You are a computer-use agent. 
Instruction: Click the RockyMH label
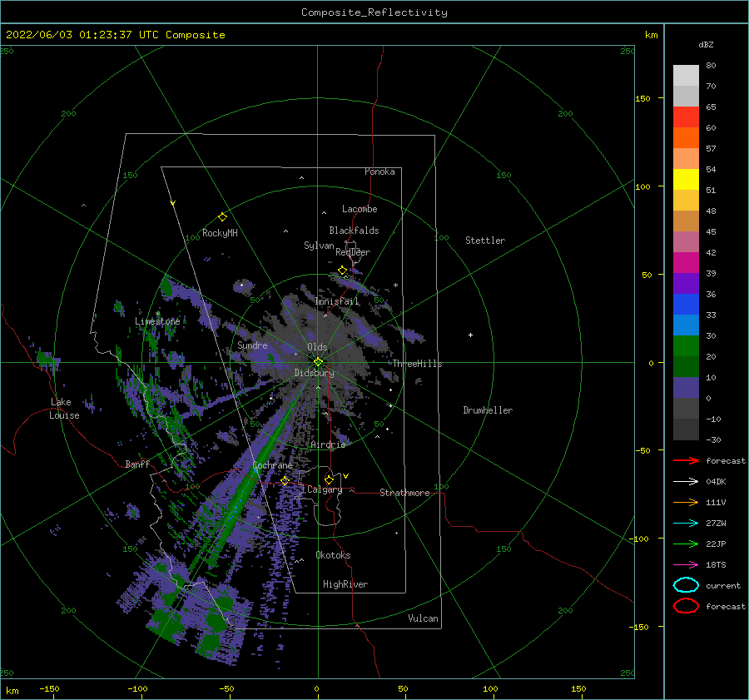(x=220, y=233)
